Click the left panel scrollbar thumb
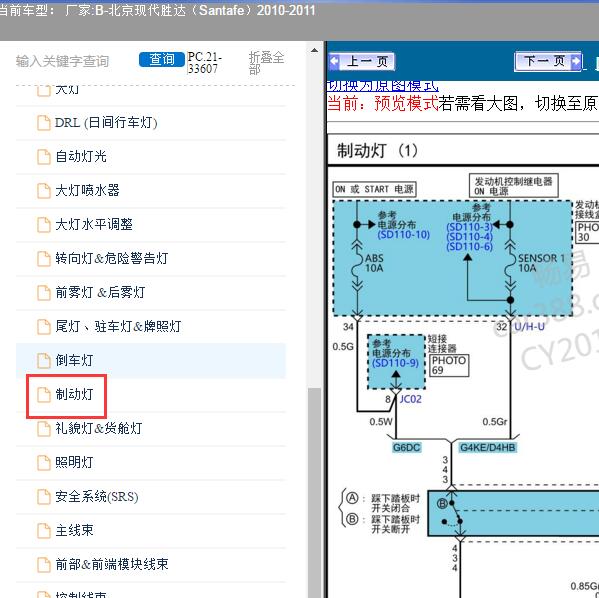This screenshot has height=598, width=599. click(x=314, y=492)
